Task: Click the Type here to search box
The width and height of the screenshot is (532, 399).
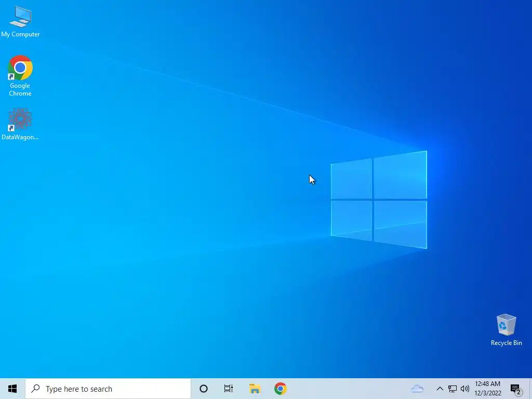Action: [108, 389]
